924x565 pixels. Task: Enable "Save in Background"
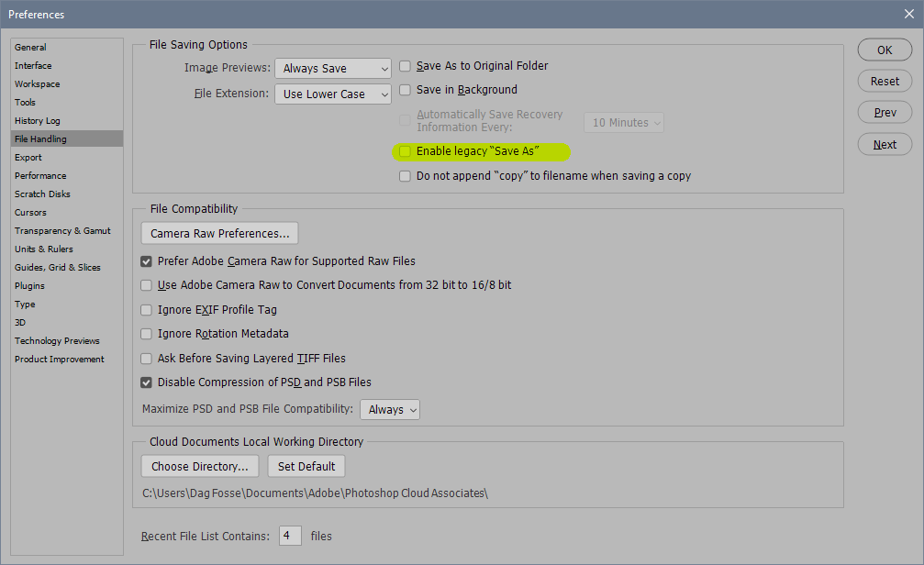click(405, 90)
